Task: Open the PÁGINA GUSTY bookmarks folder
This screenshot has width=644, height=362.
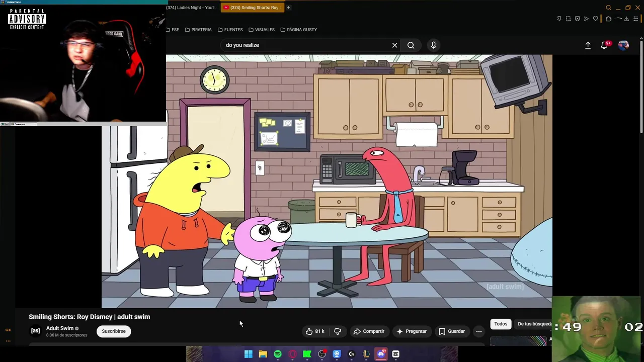Action: coord(299,30)
